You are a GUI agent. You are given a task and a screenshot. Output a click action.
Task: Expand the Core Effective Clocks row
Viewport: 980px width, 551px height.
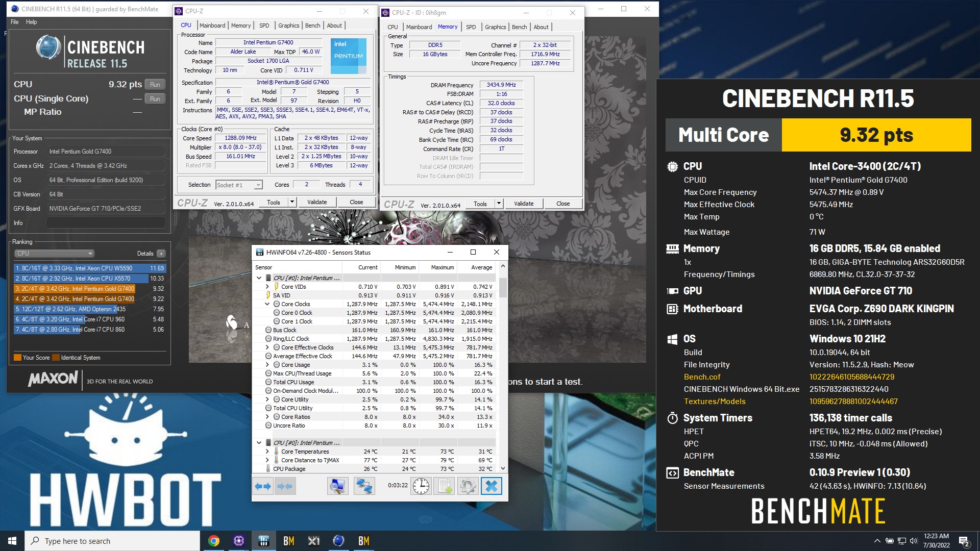tap(267, 347)
